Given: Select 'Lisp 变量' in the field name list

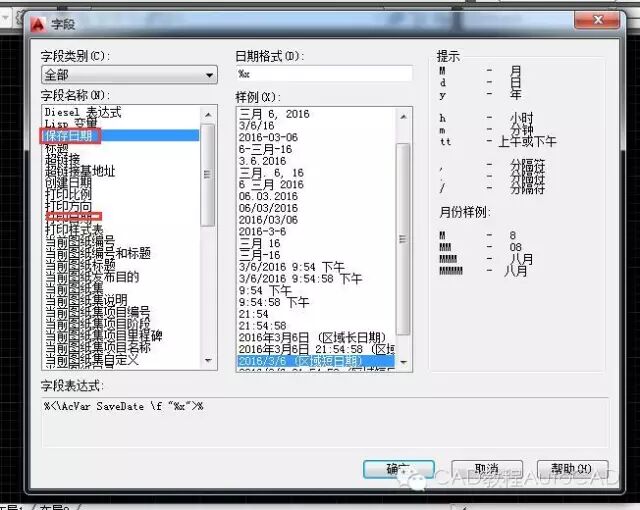Looking at the screenshot, I should pyautogui.click(x=71, y=124).
